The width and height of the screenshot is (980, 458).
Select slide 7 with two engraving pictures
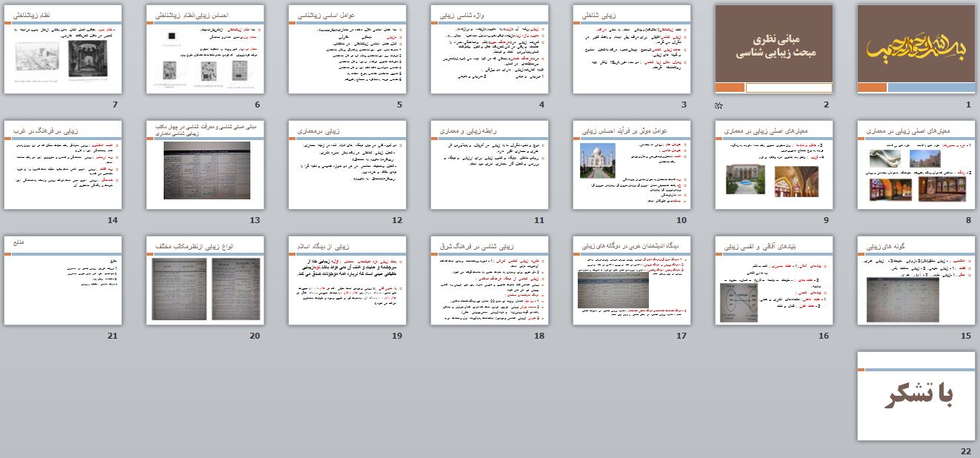pyautogui.click(x=63, y=49)
